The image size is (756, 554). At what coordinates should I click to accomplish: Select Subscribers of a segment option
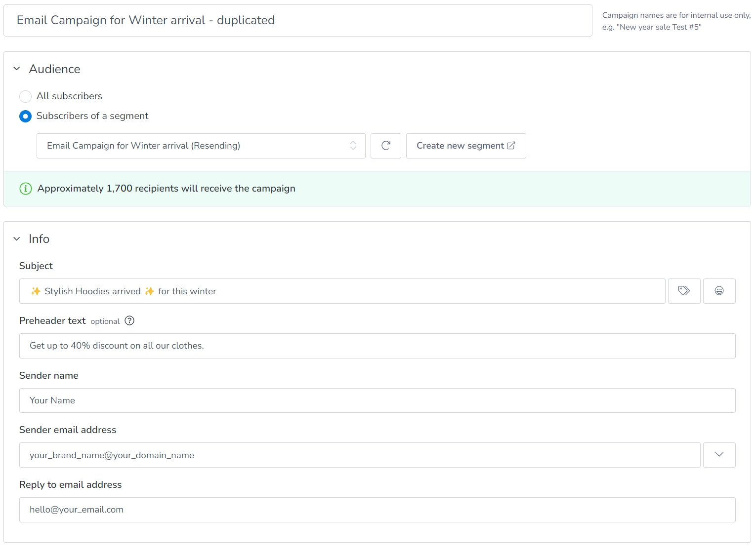[x=25, y=117]
